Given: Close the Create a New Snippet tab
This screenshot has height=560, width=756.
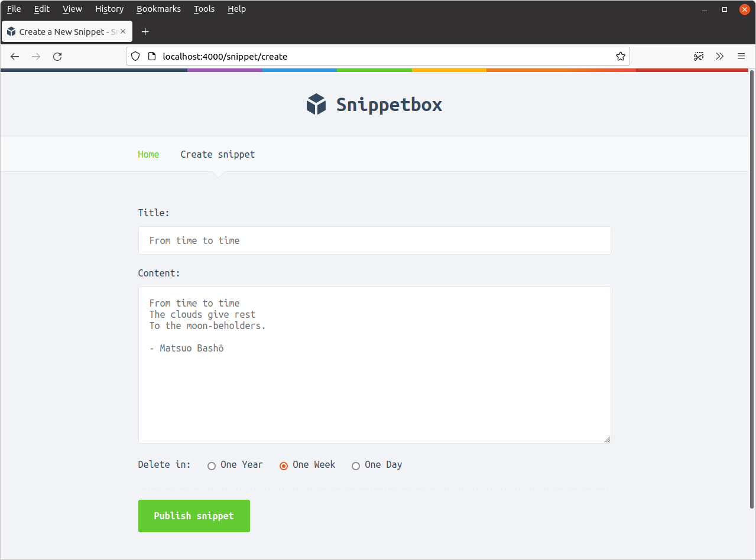Looking at the screenshot, I should pyautogui.click(x=123, y=32).
